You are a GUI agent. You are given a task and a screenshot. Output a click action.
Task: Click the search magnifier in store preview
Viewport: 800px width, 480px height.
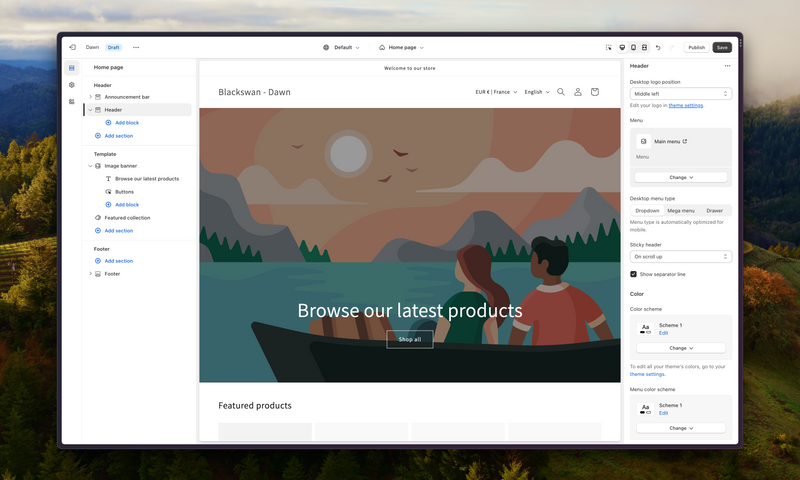561,92
